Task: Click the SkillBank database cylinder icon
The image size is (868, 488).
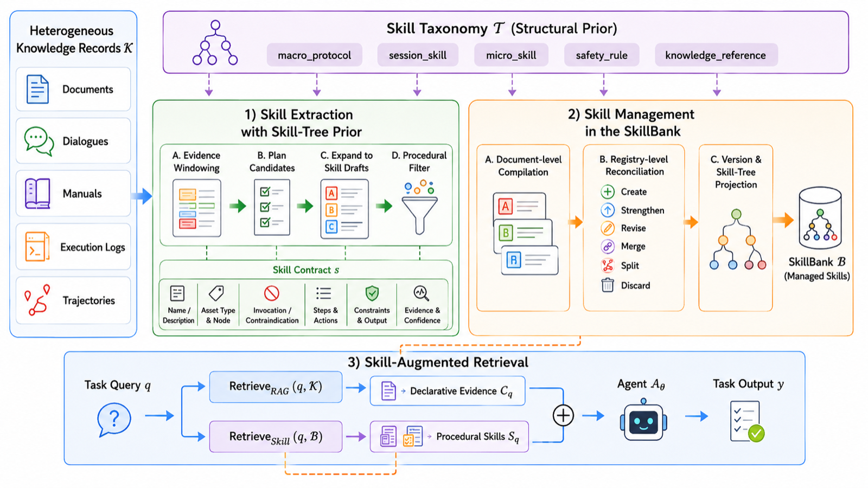Action: pyautogui.click(x=820, y=218)
